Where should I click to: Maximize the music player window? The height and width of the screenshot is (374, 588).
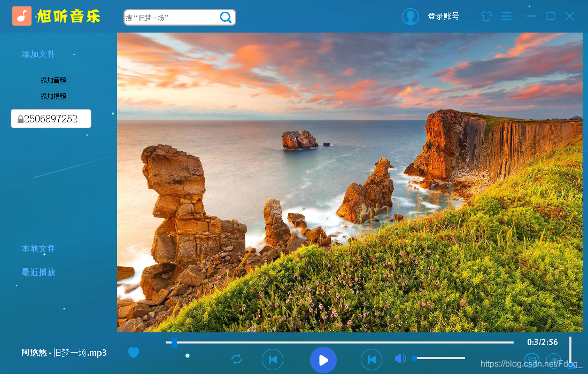tap(551, 16)
